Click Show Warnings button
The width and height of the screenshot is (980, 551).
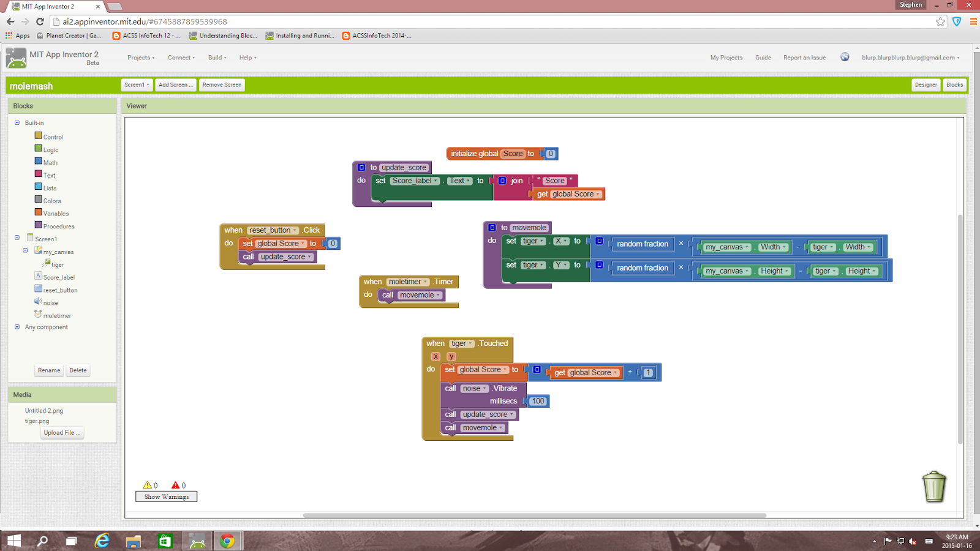167,497
